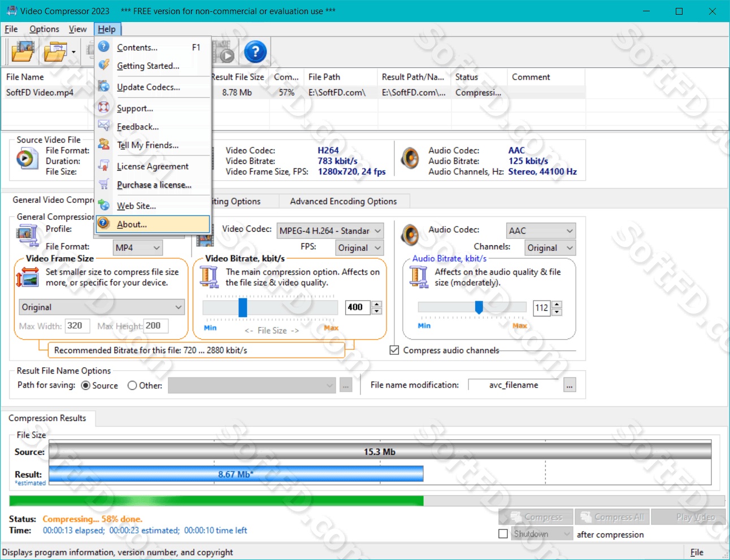Image resolution: width=730 pixels, height=560 pixels.
Task: Click the Compress button
Action: pyautogui.click(x=536, y=517)
